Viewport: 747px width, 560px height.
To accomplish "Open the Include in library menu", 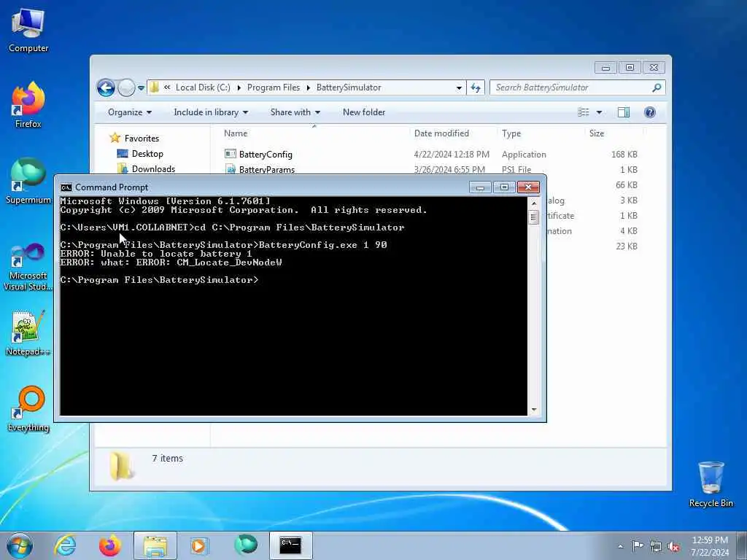I will [211, 112].
